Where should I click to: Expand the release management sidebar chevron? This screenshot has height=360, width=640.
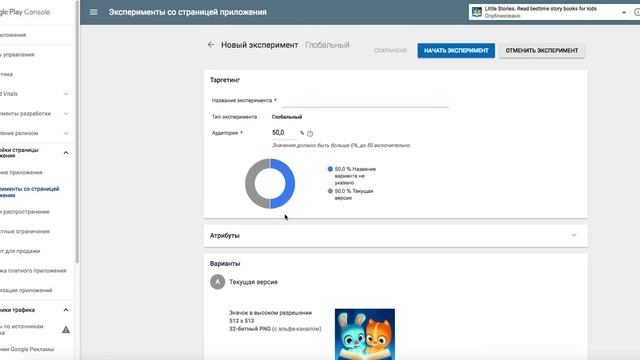pyautogui.click(x=66, y=133)
